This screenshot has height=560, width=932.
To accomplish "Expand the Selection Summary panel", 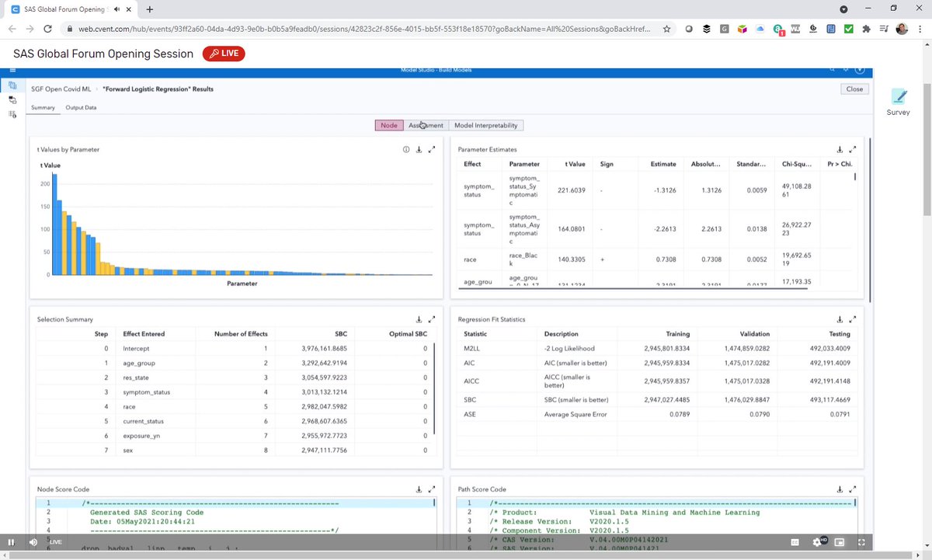I will pos(432,319).
